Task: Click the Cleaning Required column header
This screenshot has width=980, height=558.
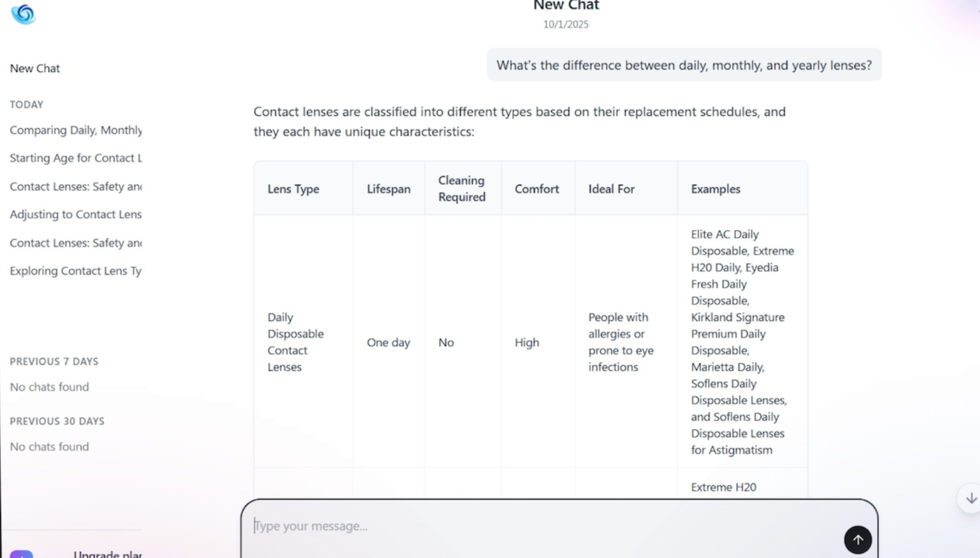Action: (x=462, y=189)
